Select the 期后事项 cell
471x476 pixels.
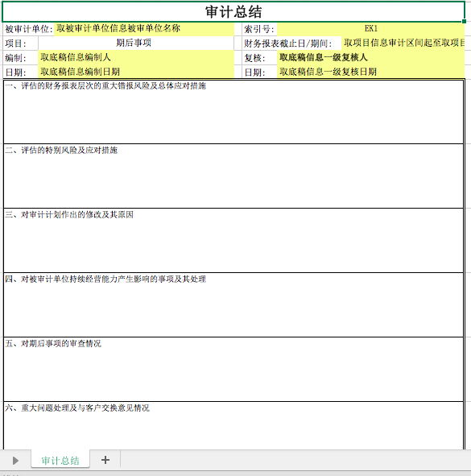(x=136, y=43)
